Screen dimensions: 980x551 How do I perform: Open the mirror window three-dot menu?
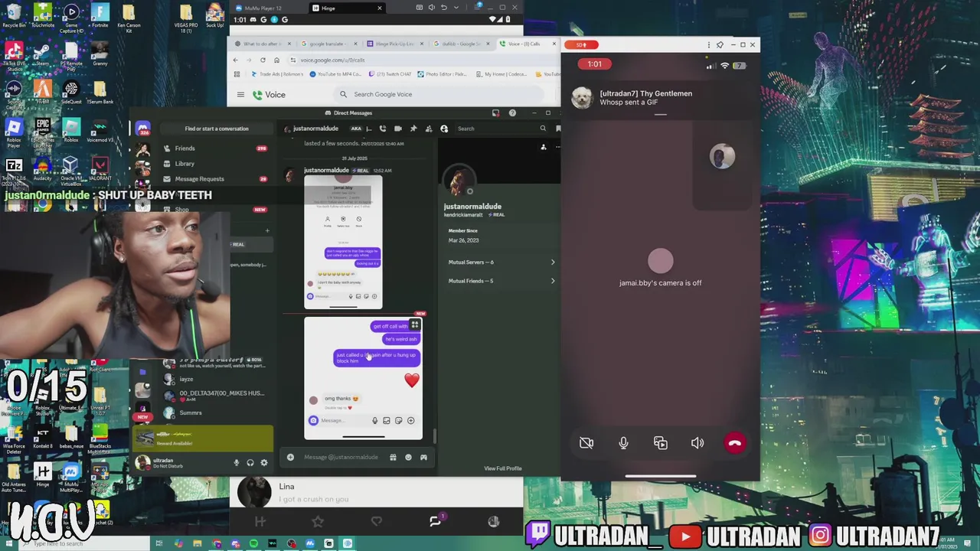709,45
